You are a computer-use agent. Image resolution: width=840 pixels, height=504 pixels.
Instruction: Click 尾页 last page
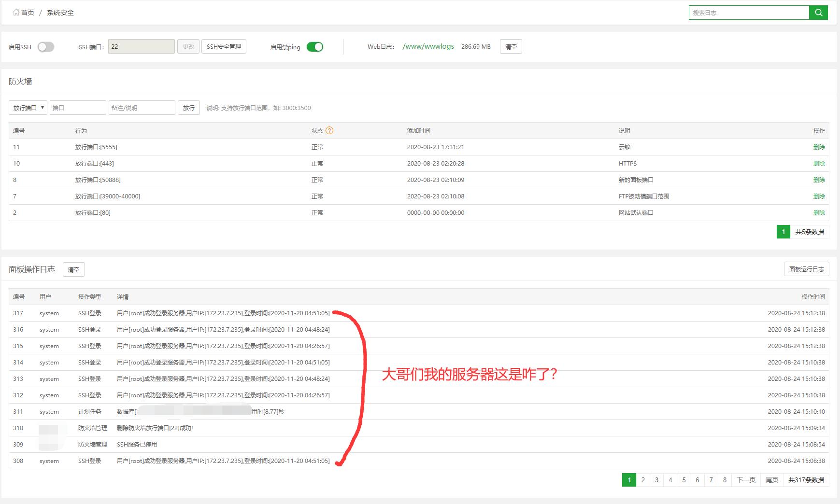click(x=772, y=479)
